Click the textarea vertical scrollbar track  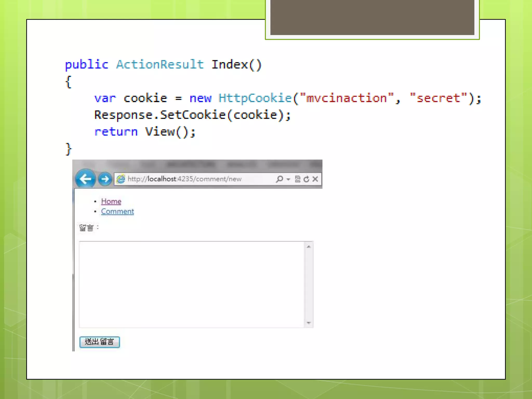[309, 284]
